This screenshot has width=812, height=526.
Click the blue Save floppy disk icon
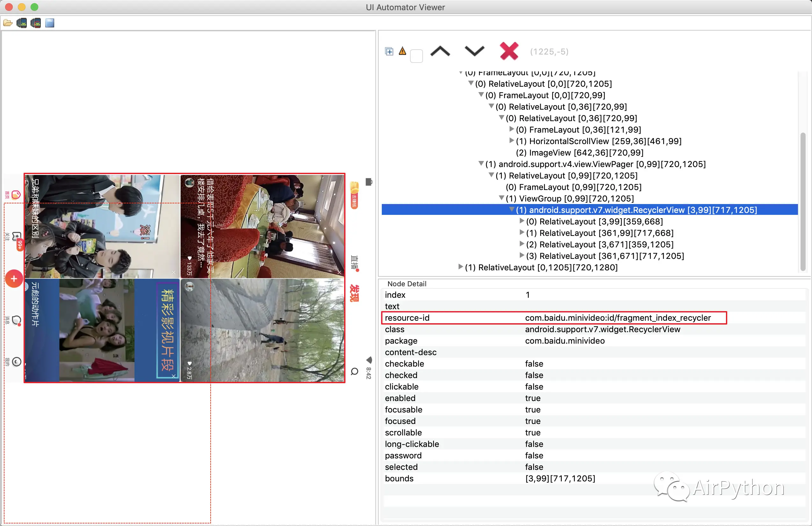pos(50,23)
